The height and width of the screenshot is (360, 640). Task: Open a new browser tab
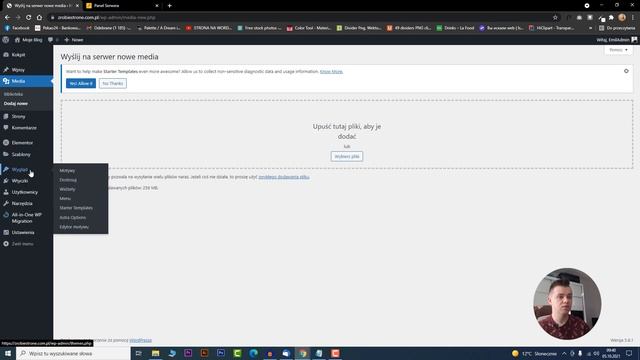(169, 6)
